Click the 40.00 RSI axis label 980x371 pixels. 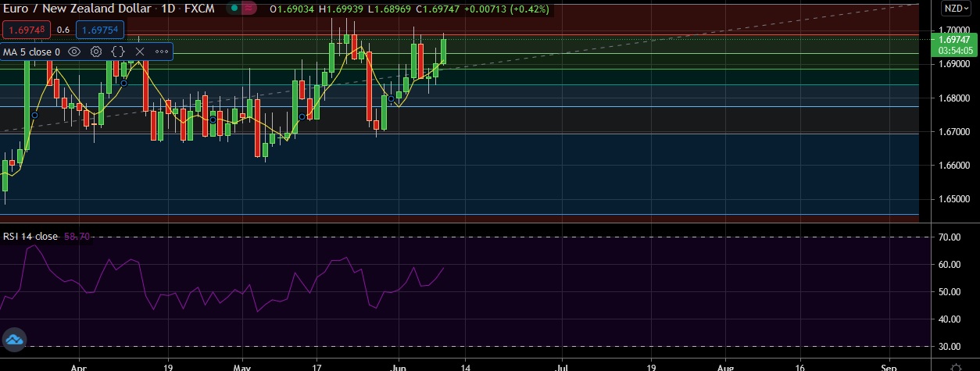(950, 319)
